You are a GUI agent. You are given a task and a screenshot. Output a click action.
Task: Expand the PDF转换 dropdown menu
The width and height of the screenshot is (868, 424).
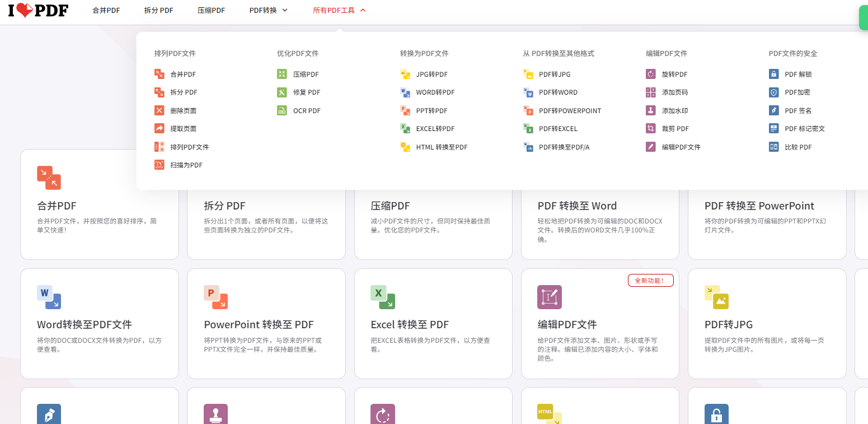point(268,10)
